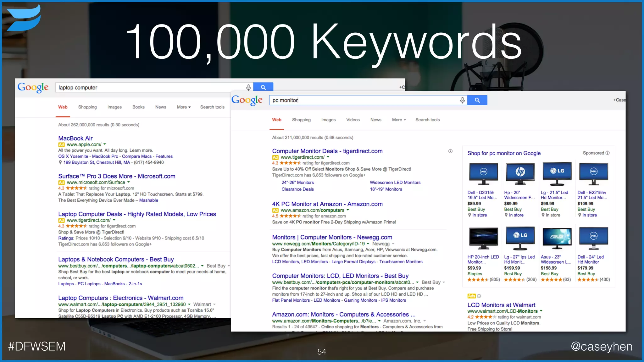The image size is (644, 362).
Task: Select Videos tab in pc monitor results
Action: pos(353,120)
